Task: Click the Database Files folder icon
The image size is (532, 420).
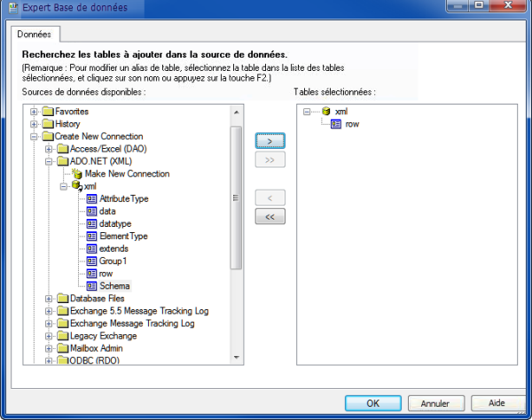Action: tap(62, 299)
